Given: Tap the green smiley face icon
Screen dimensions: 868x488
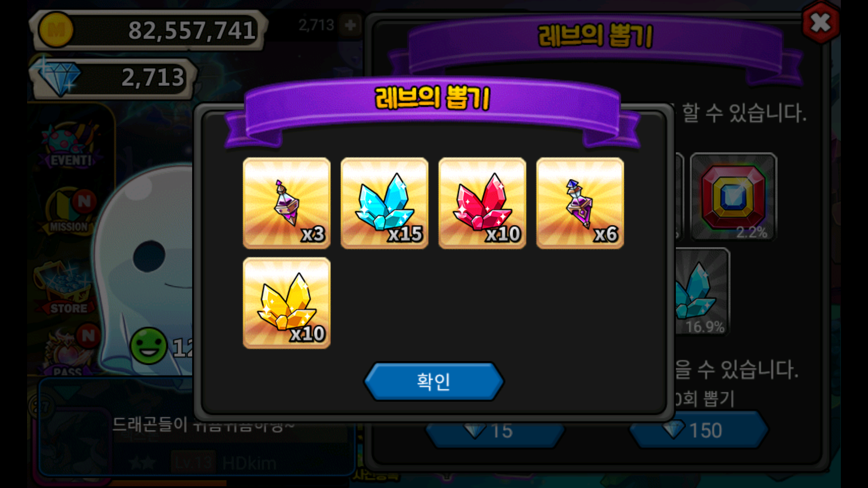Looking at the screenshot, I should [148, 346].
